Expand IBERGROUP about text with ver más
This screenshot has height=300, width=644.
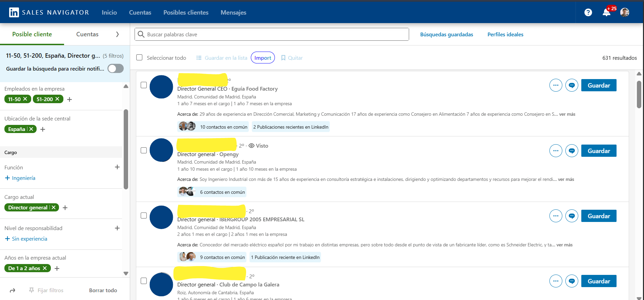pyautogui.click(x=564, y=245)
